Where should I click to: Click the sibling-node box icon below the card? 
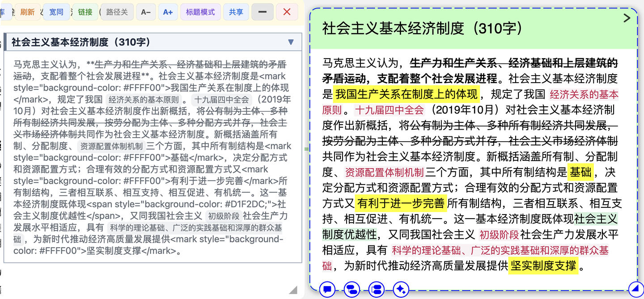coord(377,290)
